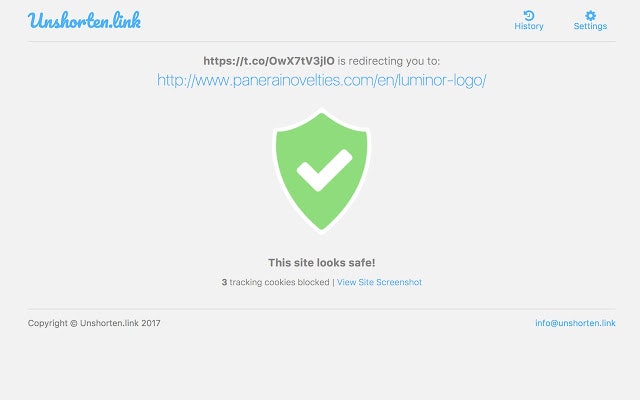Click the divider line under the header
Viewport: 640px width, 400px height.
click(322, 41)
